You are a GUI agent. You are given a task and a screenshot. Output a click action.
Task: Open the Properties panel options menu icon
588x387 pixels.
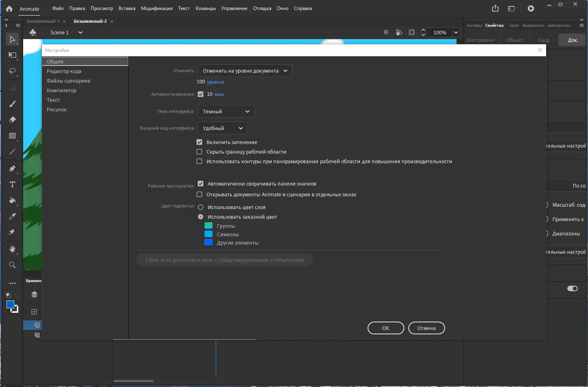click(582, 25)
